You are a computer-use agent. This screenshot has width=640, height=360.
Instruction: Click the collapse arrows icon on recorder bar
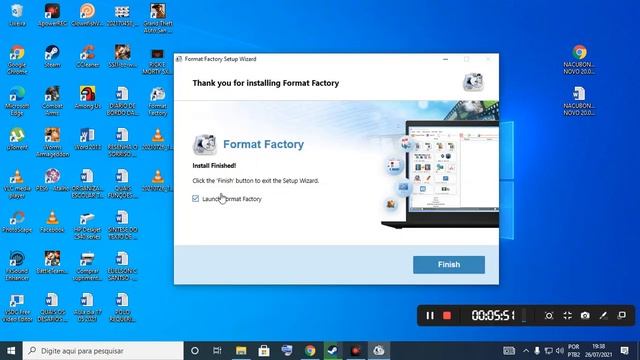567,316
